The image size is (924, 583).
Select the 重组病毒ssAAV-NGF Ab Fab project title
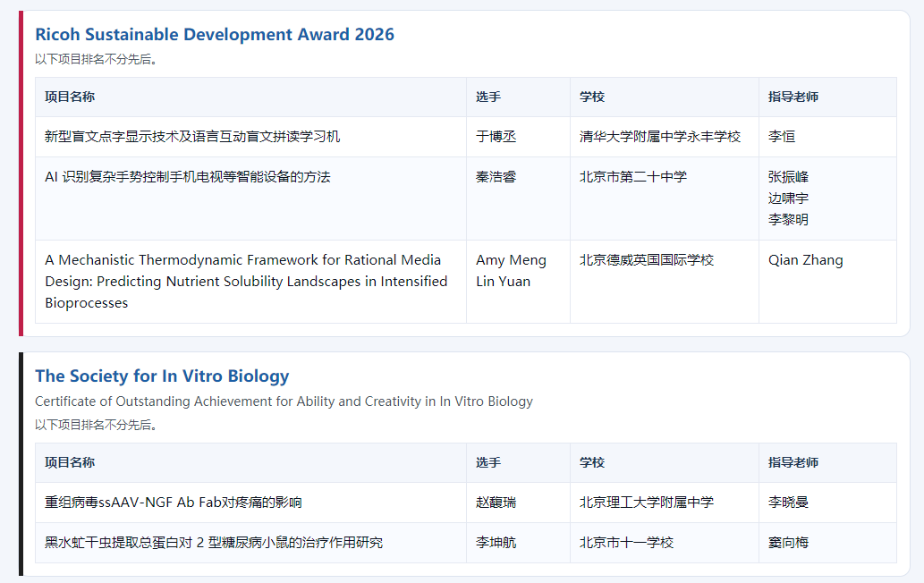click(174, 503)
